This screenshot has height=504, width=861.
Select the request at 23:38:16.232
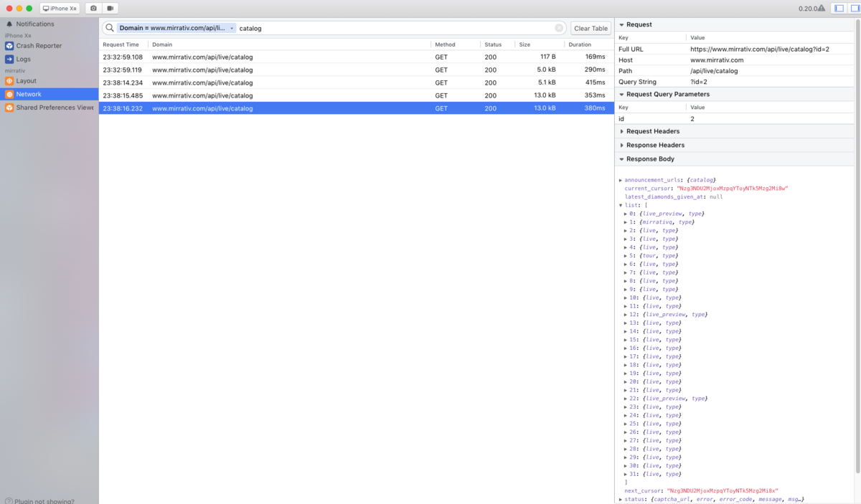pos(356,108)
